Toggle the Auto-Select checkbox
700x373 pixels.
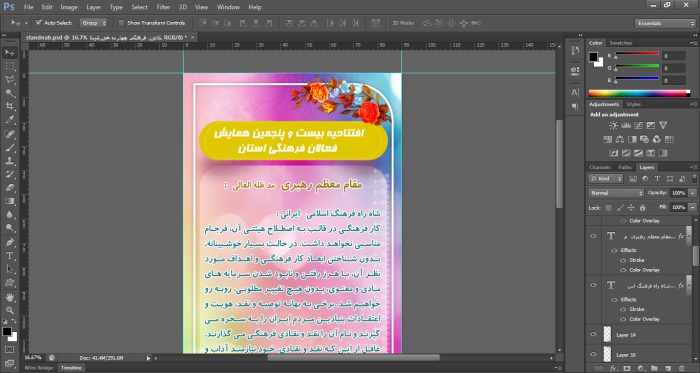[x=39, y=22]
